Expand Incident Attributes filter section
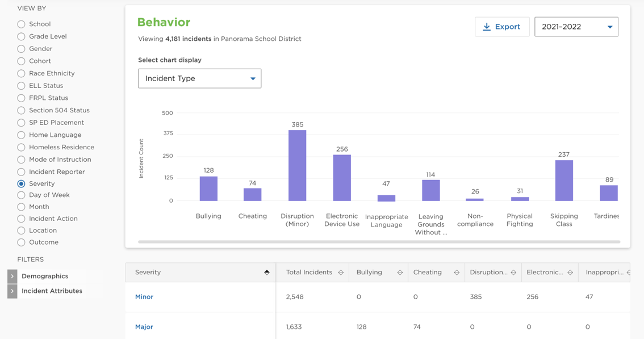Viewport: 644px width, 339px height. [12, 291]
